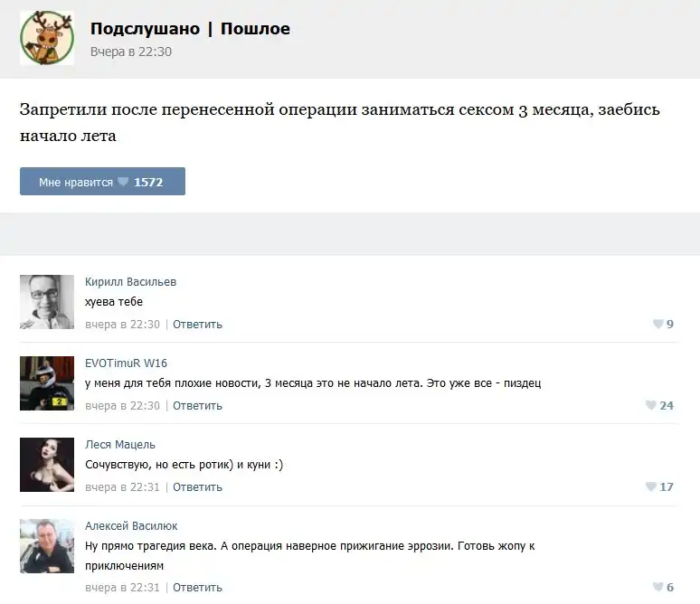Click the deer avatar of Подслушано community
Image resolution: width=700 pixels, height=604 pixels.
point(47,38)
